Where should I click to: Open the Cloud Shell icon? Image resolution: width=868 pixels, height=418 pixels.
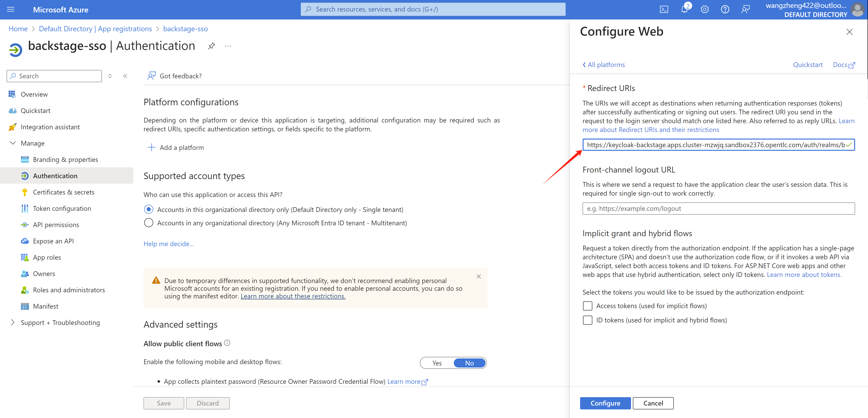pyautogui.click(x=664, y=10)
